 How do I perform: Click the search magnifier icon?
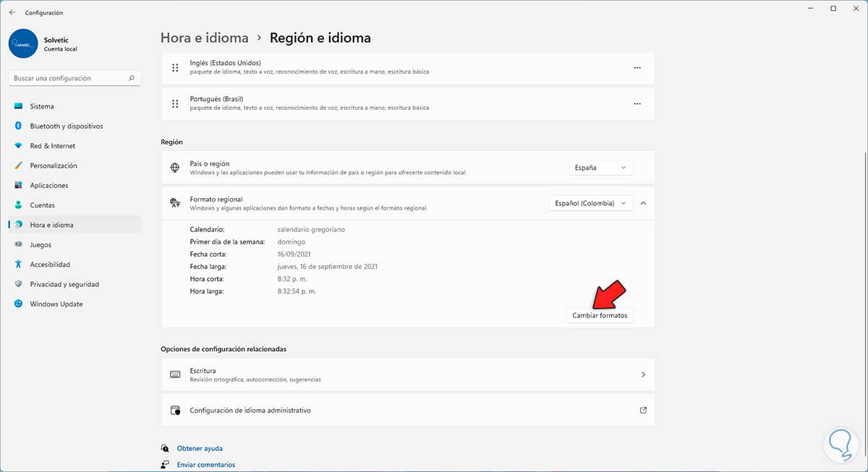point(132,78)
